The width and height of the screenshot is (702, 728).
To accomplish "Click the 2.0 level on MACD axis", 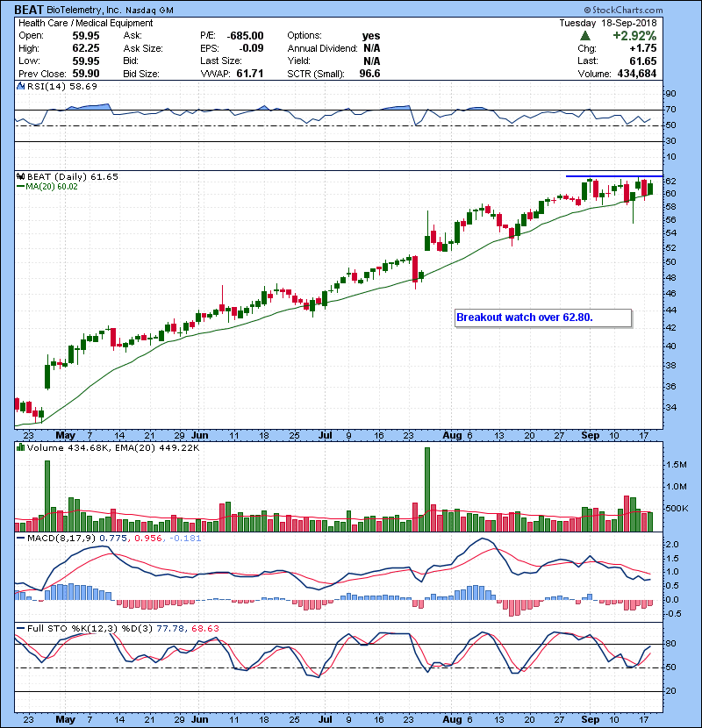I will [x=672, y=544].
